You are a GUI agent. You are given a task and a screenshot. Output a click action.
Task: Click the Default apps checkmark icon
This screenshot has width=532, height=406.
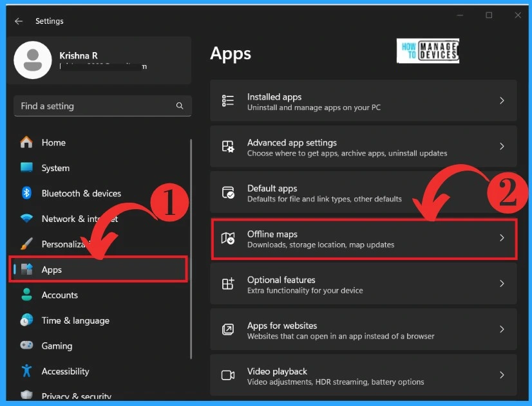227,192
